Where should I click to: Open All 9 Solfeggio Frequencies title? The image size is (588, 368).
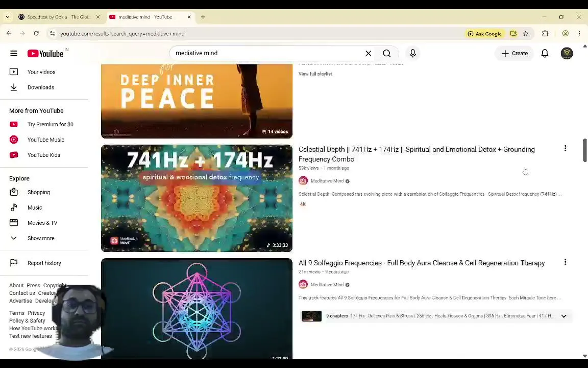point(422,263)
